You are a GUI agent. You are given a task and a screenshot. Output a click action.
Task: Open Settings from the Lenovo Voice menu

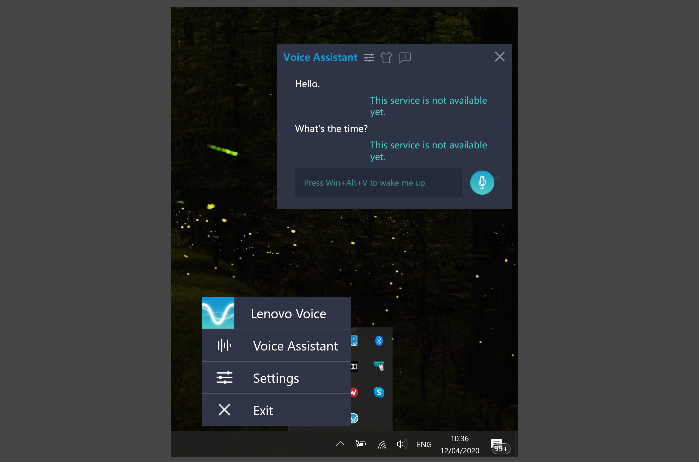[276, 378]
